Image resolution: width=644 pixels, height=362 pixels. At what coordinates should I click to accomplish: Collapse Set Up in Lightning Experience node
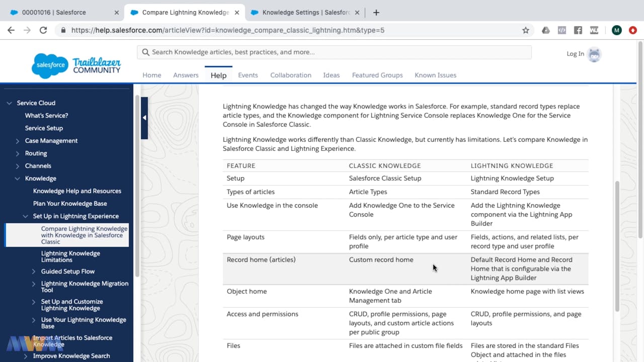pos(26,216)
